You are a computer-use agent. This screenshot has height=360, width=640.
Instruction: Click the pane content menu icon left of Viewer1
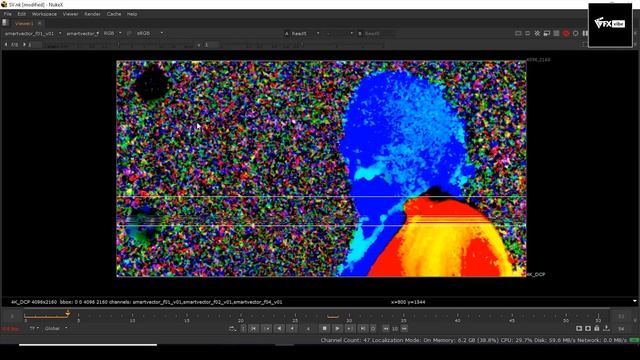coord(5,23)
